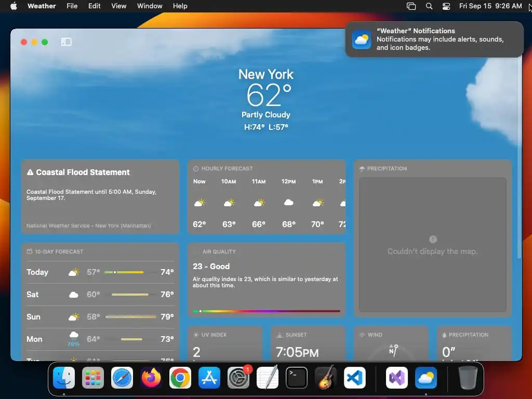Launch GarageBand from the Dock
The height and width of the screenshot is (399, 532).
(326, 378)
